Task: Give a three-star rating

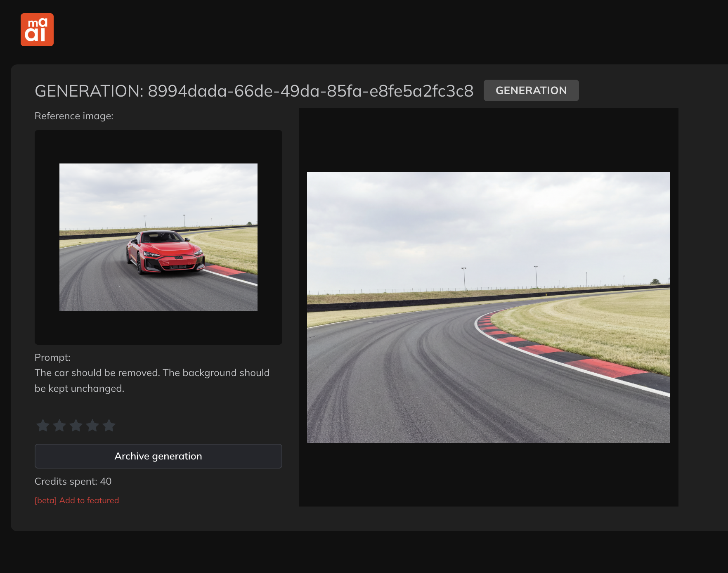Action: click(x=76, y=425)
